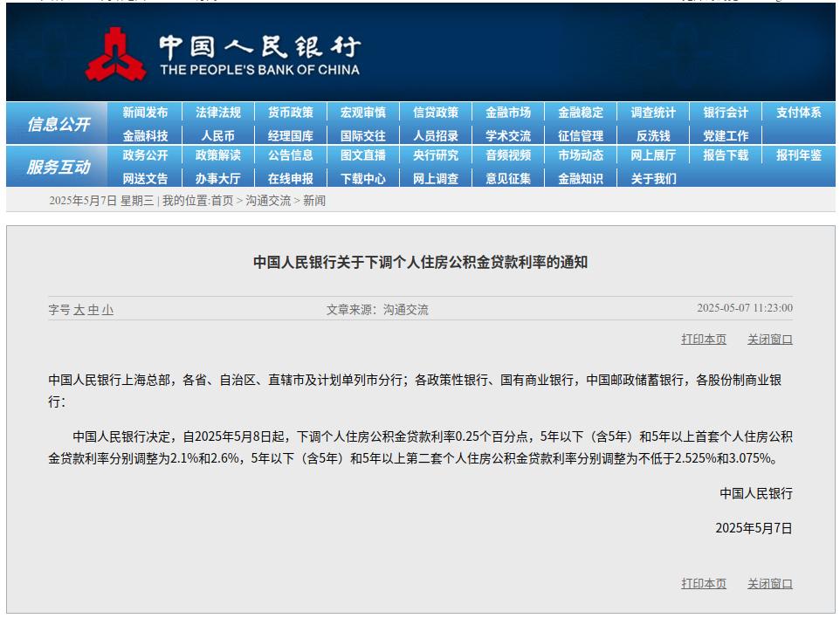The height and width of the screenshot is (618, 840).
Task: Open 央行研究 menu item
Action: (x=436, y=155)
